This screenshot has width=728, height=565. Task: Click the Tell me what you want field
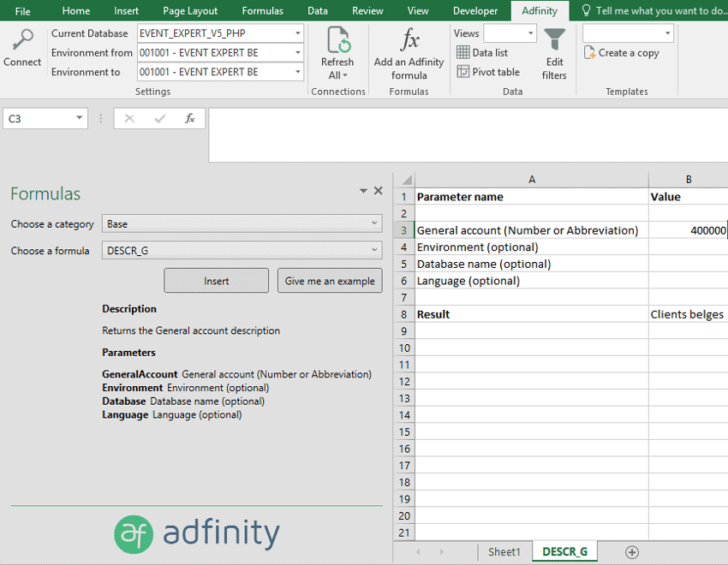[x=660, y=11]
